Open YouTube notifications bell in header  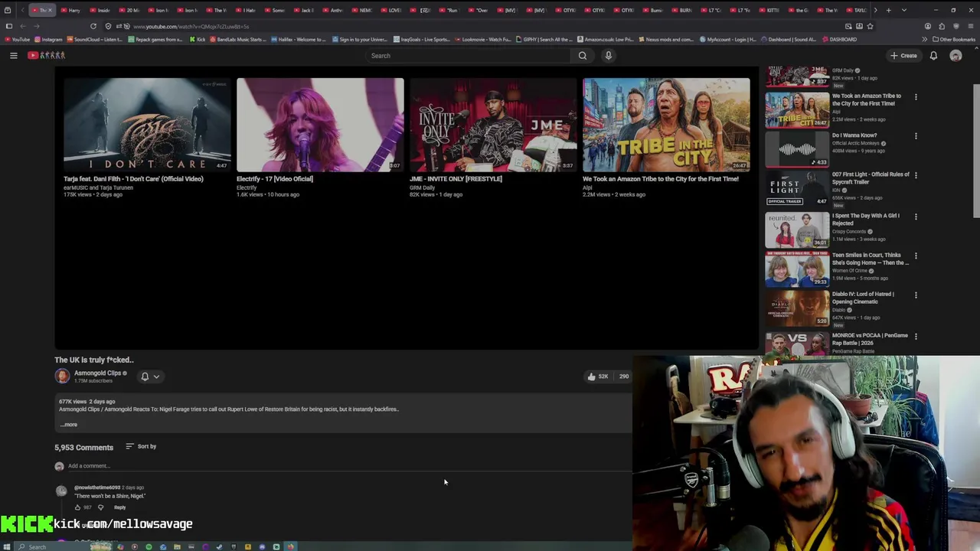click(933, 55)
